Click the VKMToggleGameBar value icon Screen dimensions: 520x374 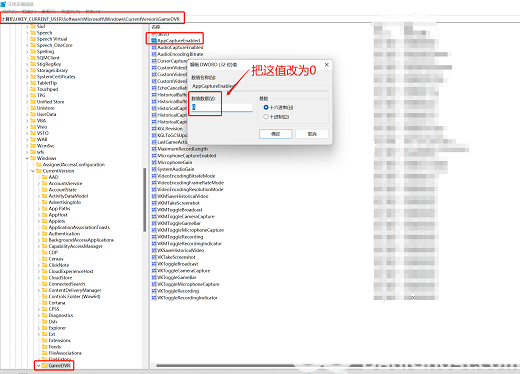point(154,223)
